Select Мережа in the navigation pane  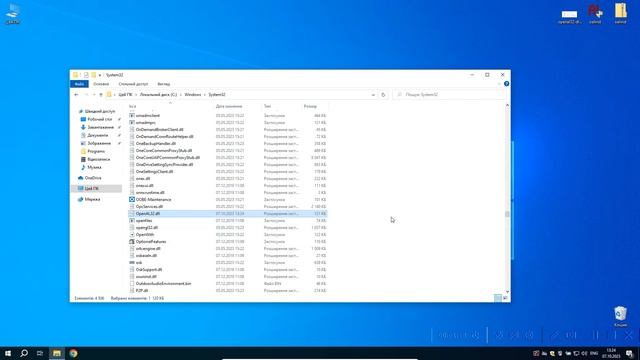point(92,199)
